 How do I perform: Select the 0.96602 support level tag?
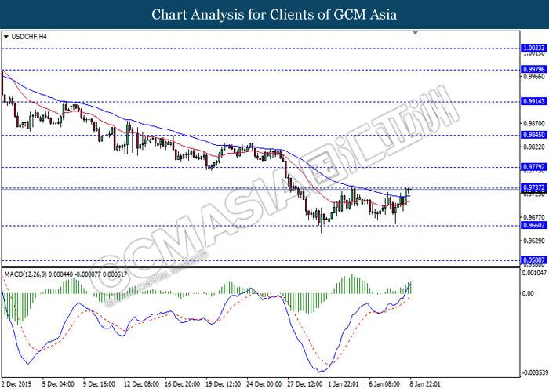click(533, 226)
